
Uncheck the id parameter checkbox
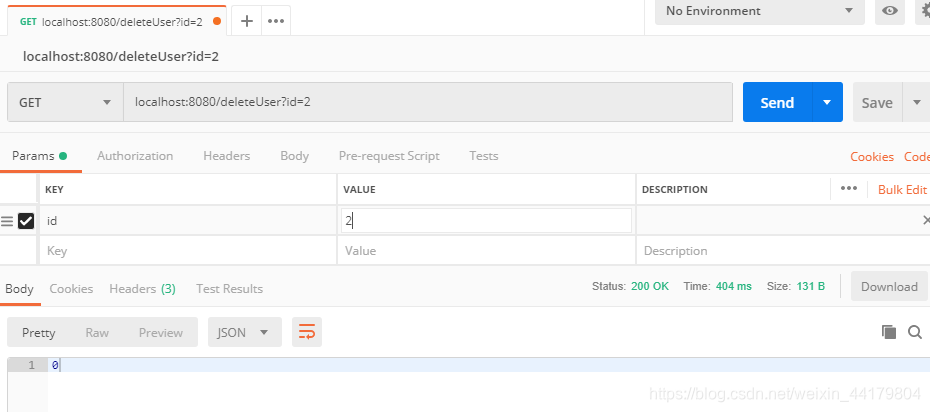[x=26, y=221]
